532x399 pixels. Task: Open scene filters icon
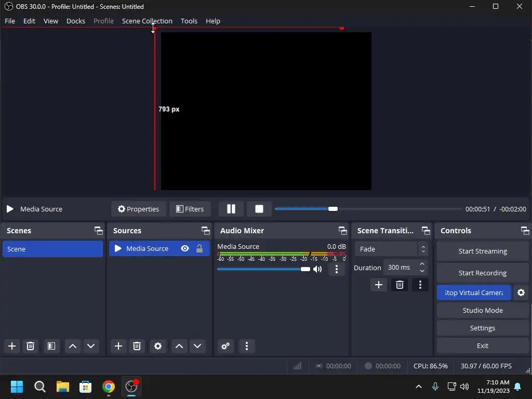51,347
